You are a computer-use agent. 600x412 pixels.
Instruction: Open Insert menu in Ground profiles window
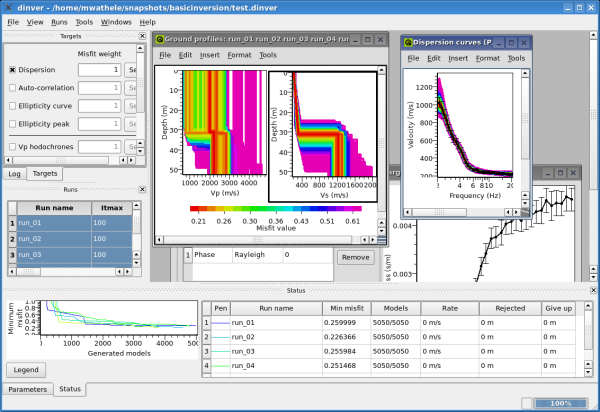tap(210, 55)
